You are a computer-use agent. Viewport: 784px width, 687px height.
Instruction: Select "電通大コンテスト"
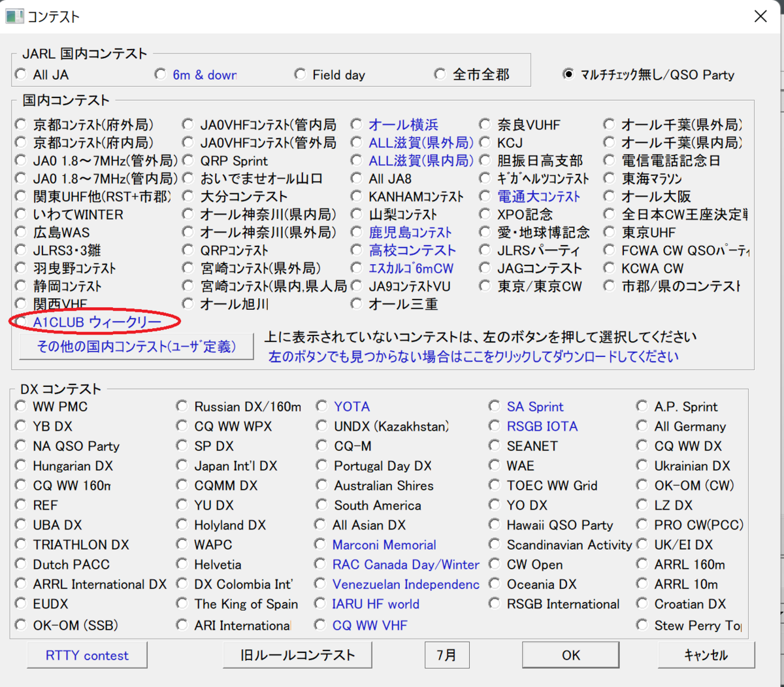coord(484,196)
